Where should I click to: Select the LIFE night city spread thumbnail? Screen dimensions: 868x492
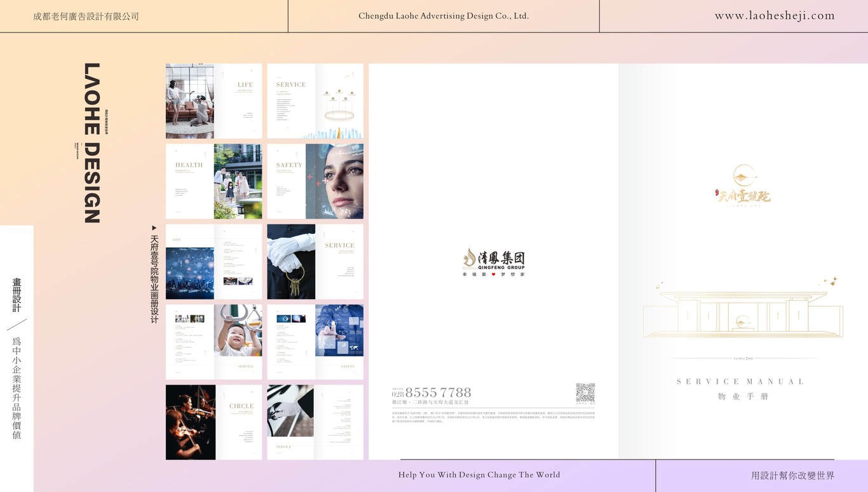214,261
